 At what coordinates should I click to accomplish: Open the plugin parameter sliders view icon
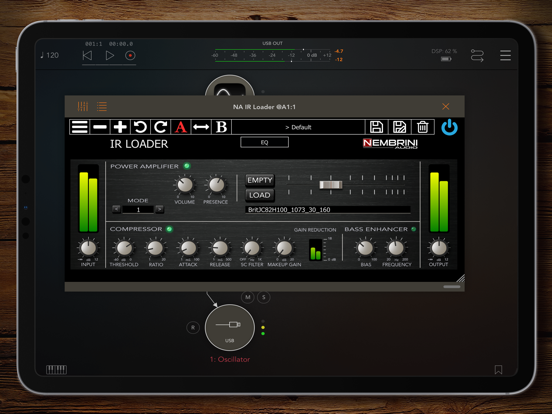[x=83, y=106]
